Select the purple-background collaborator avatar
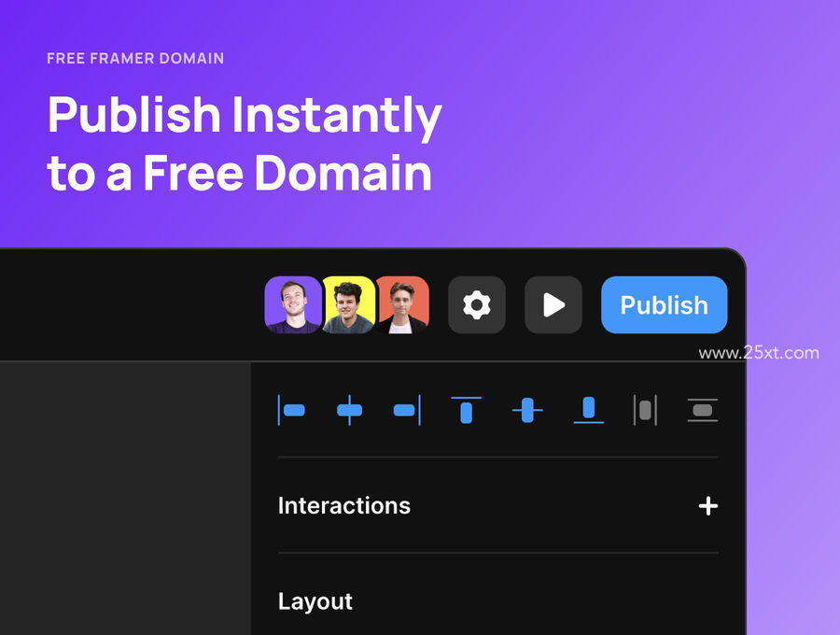This screenshot has height=635, width=840. 293,305
